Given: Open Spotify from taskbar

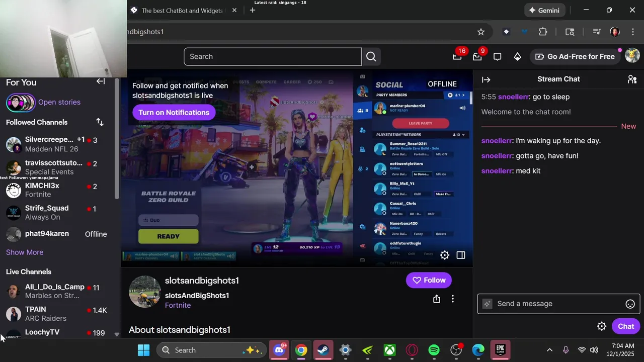Looking at the screenshot, I should point(434,350).
